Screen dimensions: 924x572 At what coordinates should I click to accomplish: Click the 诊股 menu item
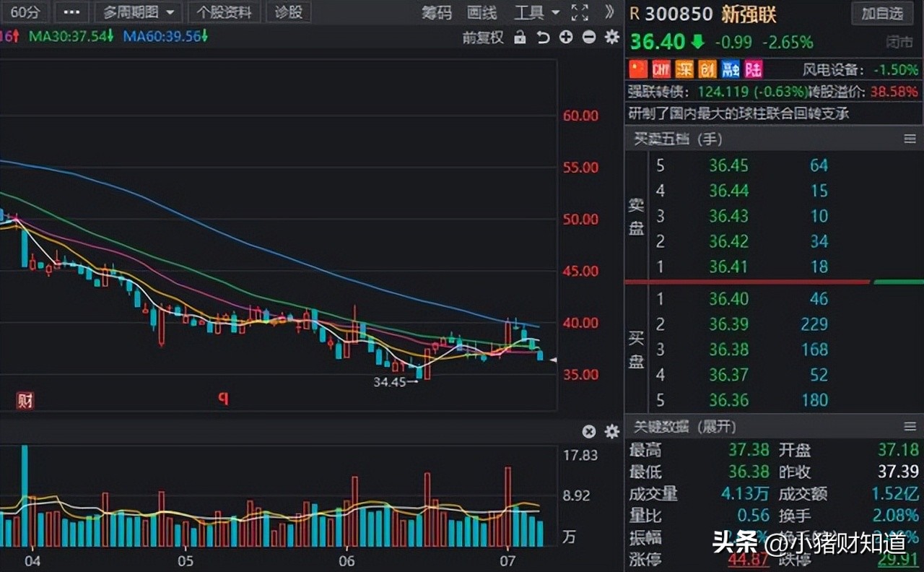click(x=288, y=12)
